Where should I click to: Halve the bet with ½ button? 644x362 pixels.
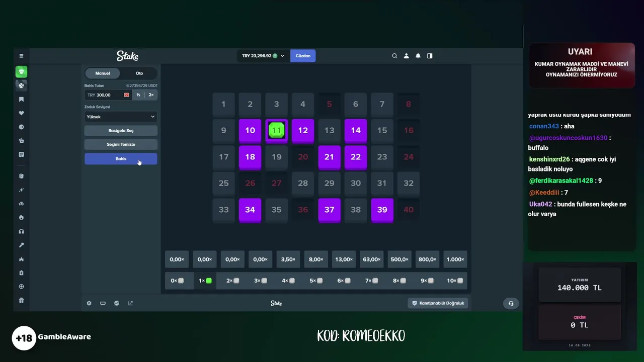[x=138, y=95]
